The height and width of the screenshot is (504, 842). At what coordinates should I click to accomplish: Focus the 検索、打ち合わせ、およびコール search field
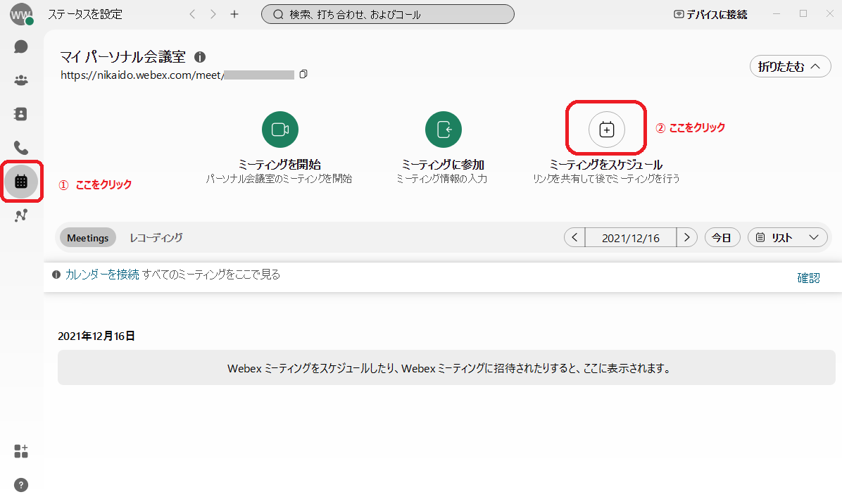[x=388, y=15]
